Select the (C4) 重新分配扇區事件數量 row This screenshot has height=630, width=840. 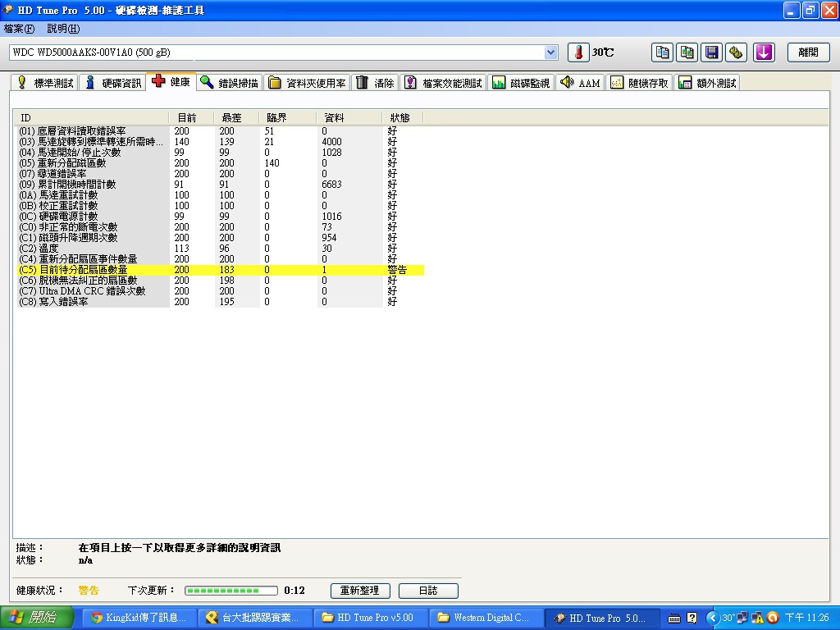[220, 259]
